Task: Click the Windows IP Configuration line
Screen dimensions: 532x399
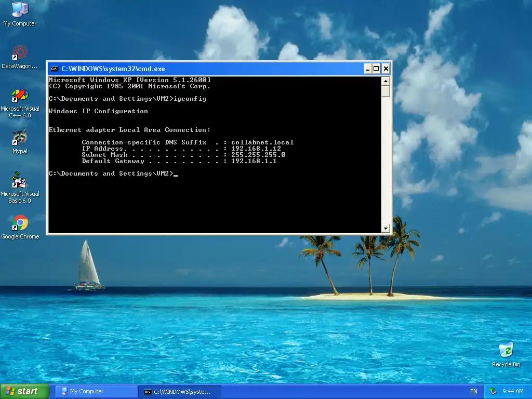Action: point(98,111)
